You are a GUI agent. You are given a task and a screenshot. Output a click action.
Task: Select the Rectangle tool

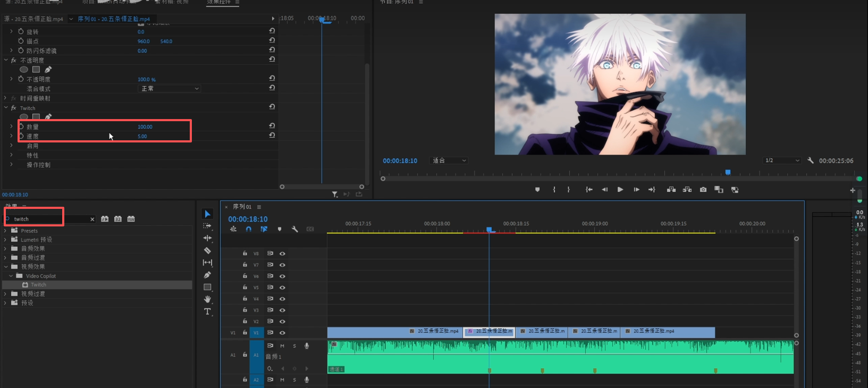(207, 287)
